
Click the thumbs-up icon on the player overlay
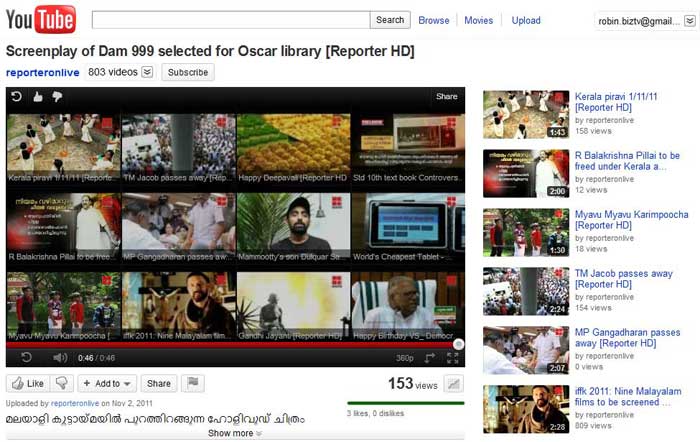pos(38,97)
